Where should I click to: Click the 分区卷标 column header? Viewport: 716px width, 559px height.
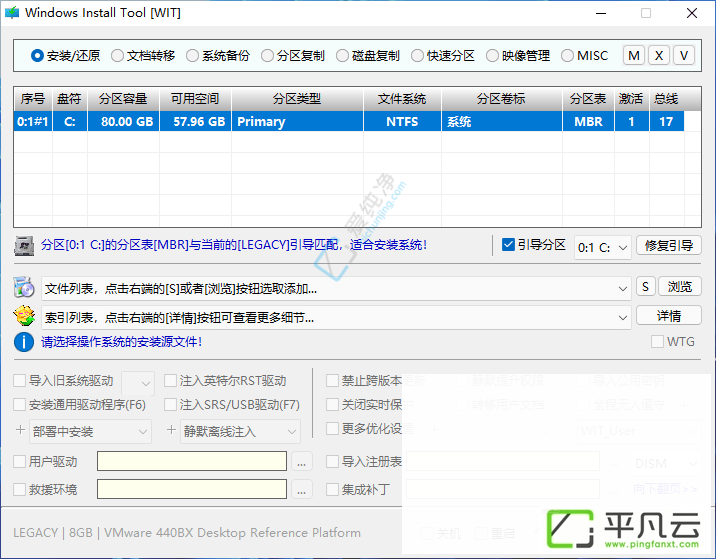(x=501, y=99)
